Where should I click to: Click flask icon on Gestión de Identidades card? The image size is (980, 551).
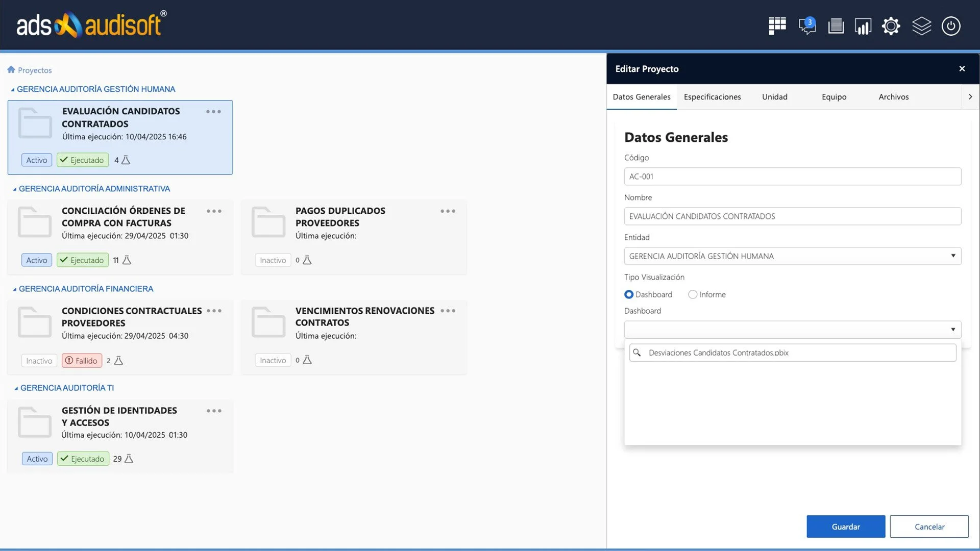click(129, 459)
